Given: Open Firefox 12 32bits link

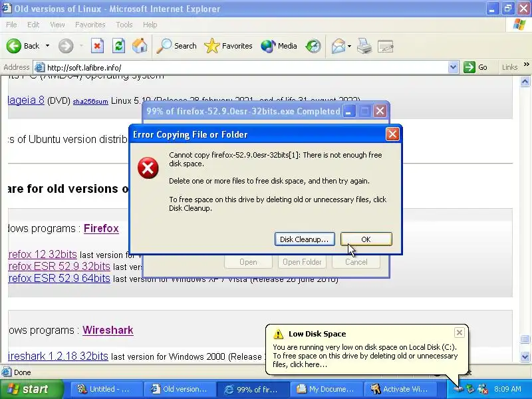Looking at the screenshot, I should point(43,255).
